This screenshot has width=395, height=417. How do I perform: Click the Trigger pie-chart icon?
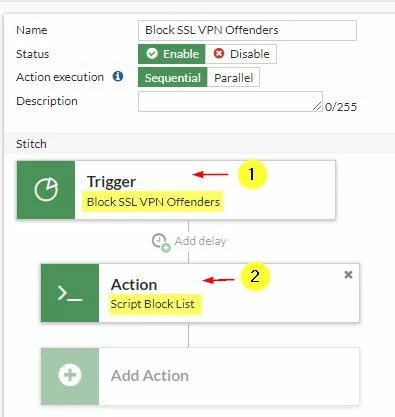(46, 190)
